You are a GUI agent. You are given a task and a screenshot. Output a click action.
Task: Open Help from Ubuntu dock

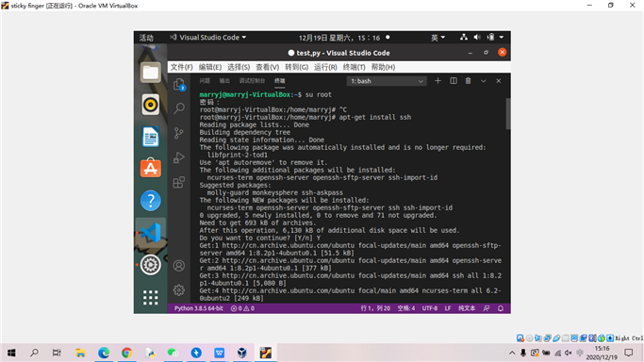click(150, 200)
